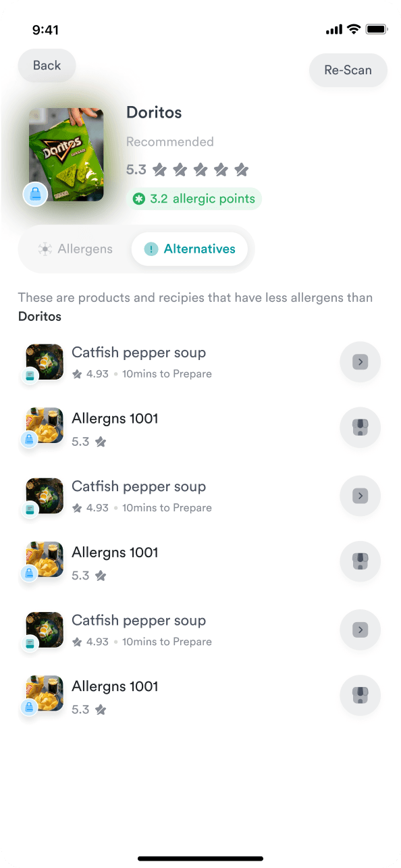Open second Catfish pepper soup arrow
The height and width of the screenshot is (868, 401).
(x=360, y=496)
